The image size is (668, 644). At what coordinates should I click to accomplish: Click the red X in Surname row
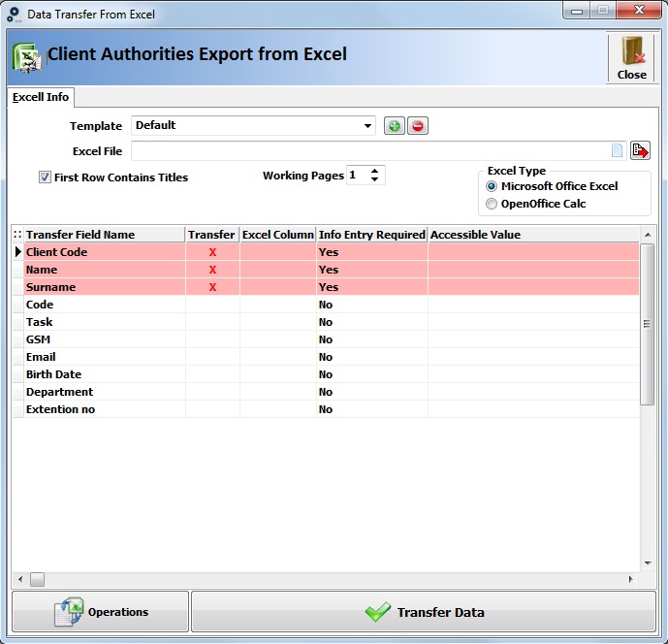[212, 287]
